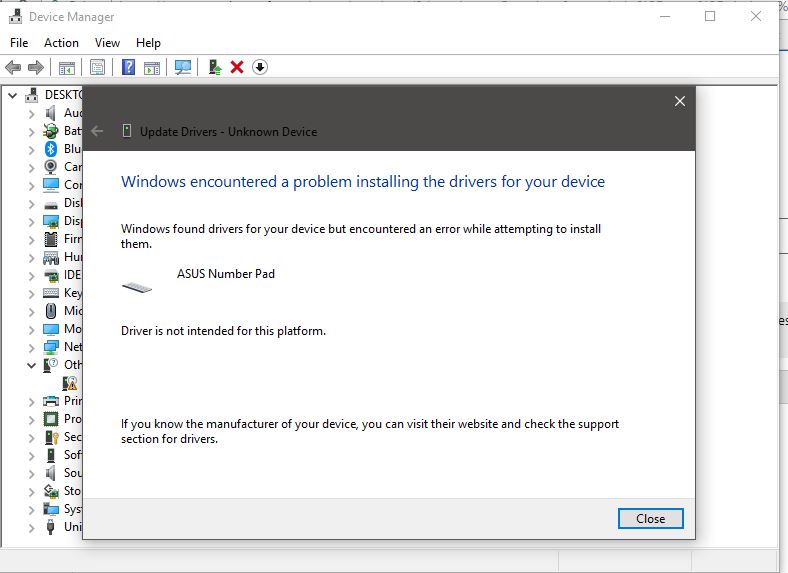Select the Monitors category icon
788x573 pixels.
[x=51, y=329]
